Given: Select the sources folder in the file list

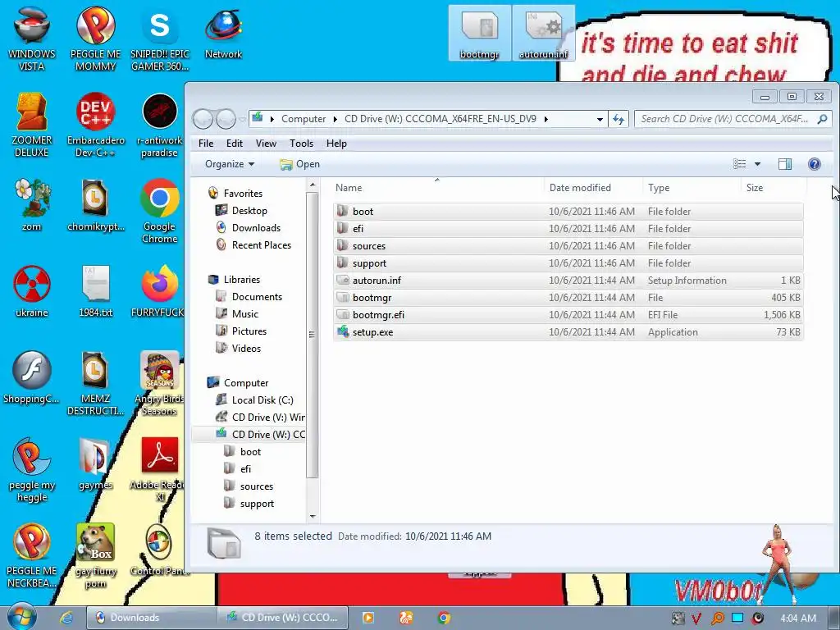Looking at the screenshot, I should (568, 246).
